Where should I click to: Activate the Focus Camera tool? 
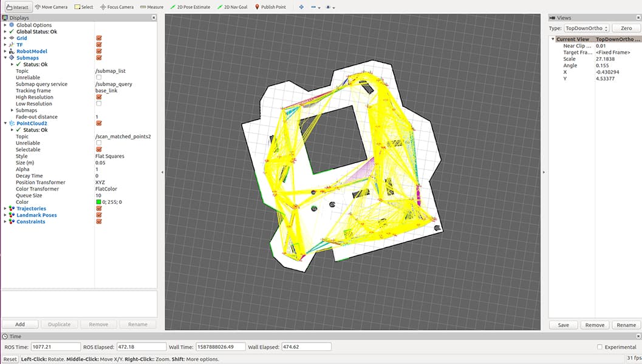tap(117, 7)
